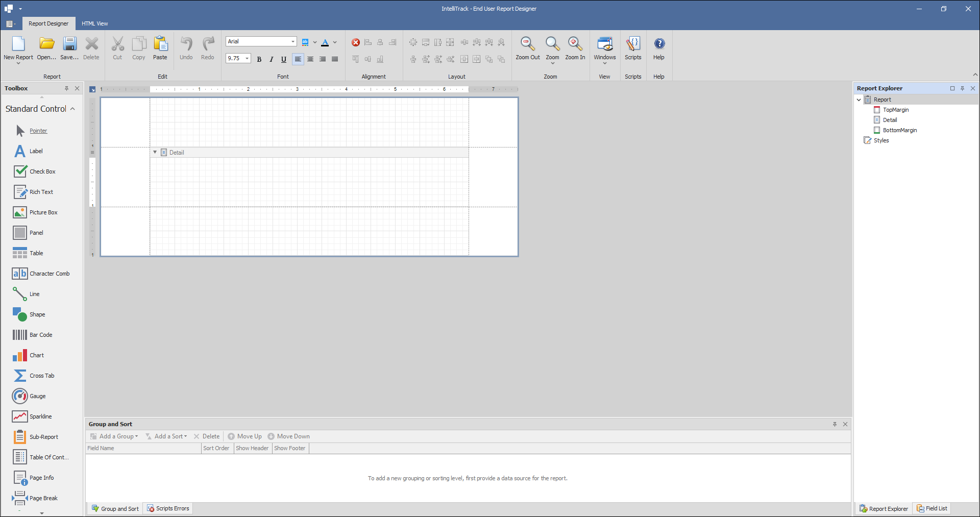Switch to the Report Explorer bottom tab

click(884, 508)
